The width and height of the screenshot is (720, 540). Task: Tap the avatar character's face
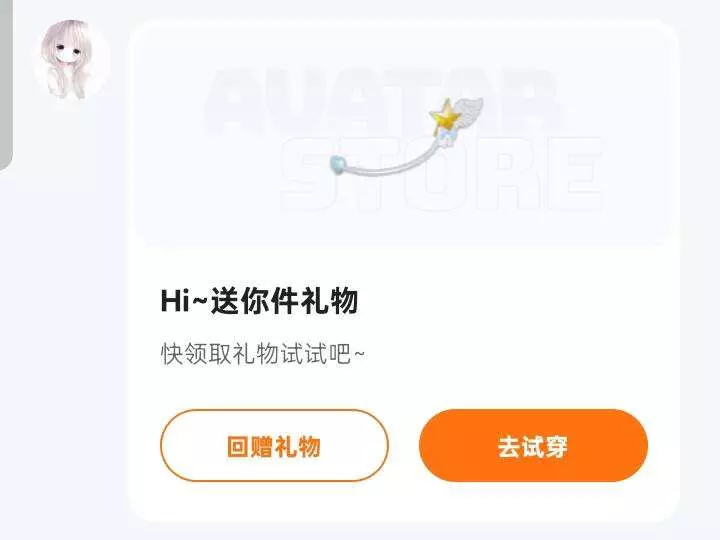pos(67,51)
